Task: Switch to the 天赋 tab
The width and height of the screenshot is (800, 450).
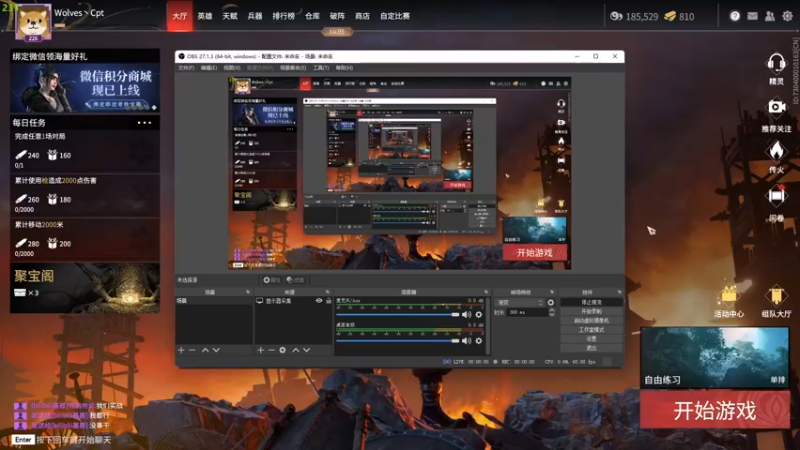Action: pos(230,16)
